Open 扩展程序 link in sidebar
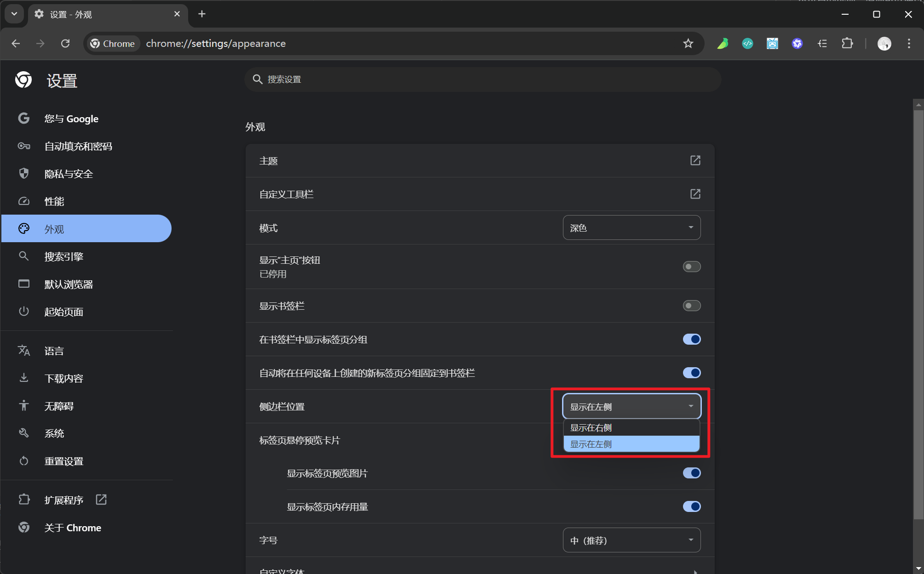Image resolution: width=924 pixels, height=574 pixels. (x=63, y=500)
